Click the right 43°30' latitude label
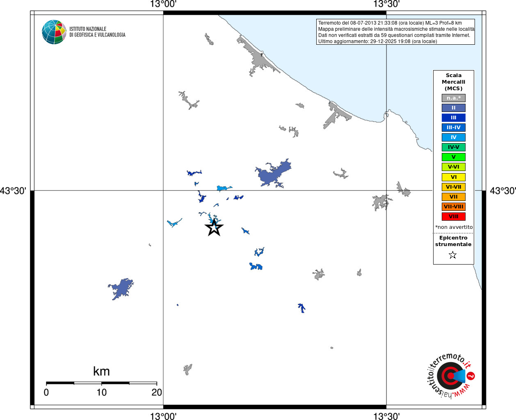The image size is (516, 420). click(x=503, y=191)
